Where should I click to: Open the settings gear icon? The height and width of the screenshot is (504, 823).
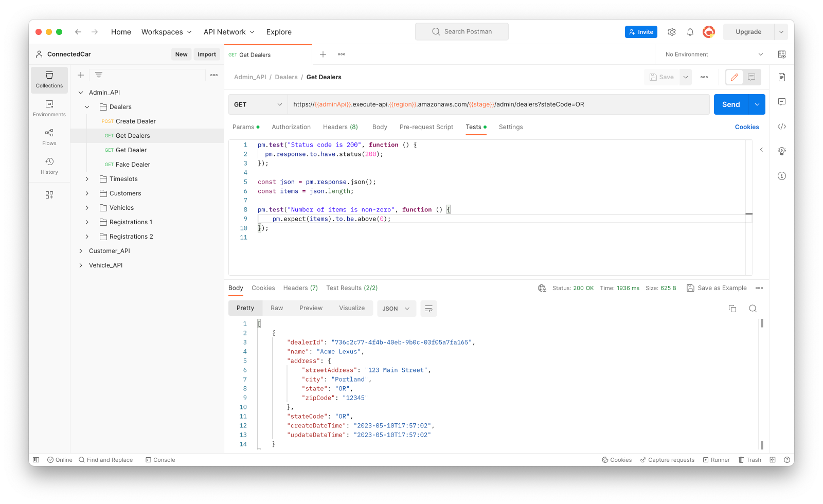(x=672, y=32)
